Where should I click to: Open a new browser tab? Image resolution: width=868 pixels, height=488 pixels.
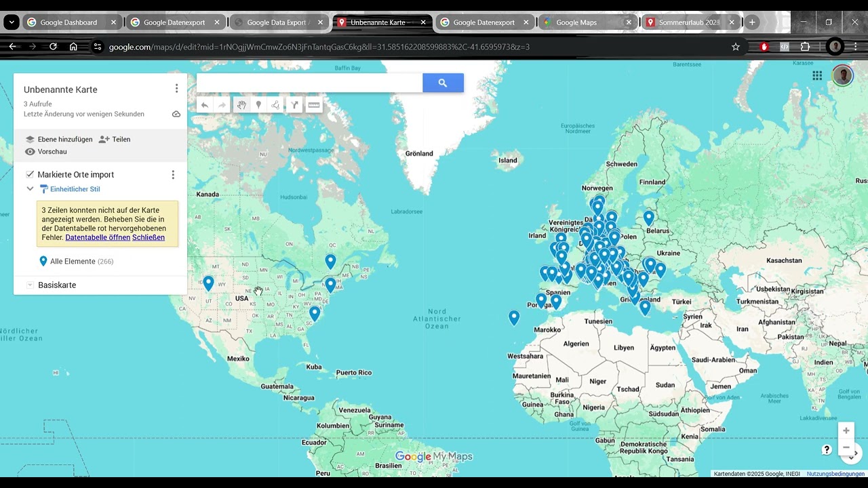pyautogui.click(x=752, y=22)
